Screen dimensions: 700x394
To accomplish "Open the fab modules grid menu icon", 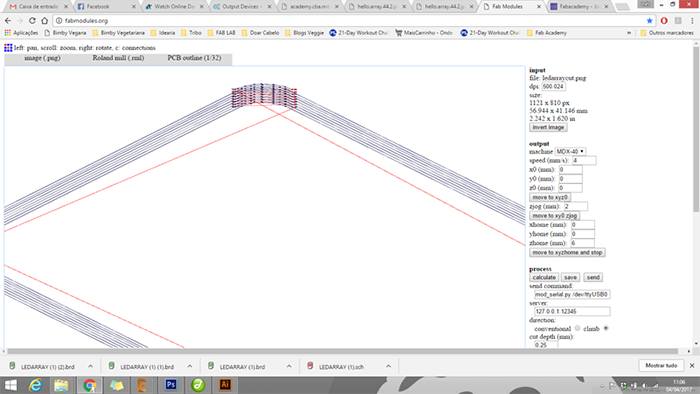I will pos(8,48).
